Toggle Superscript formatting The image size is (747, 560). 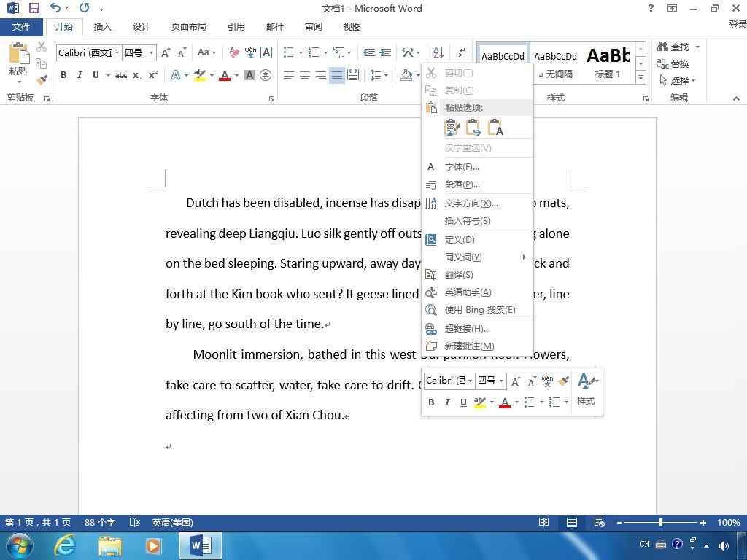(153, 75)
